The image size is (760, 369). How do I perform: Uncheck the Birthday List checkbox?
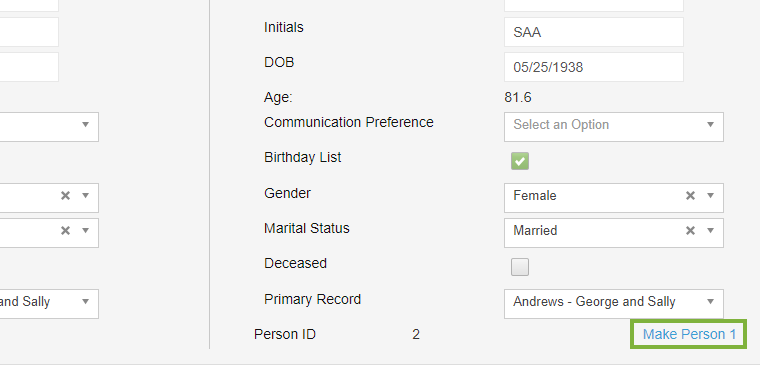point(520,161)
